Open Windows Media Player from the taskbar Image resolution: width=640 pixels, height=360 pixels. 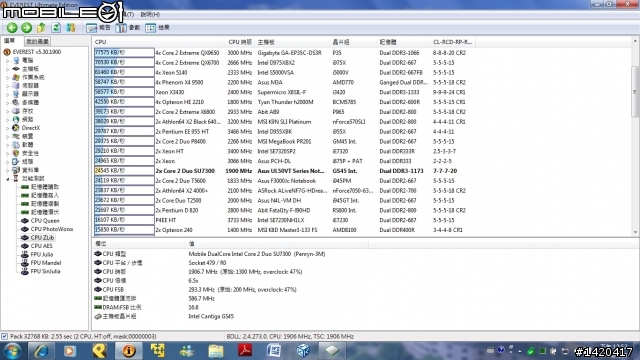[70, 351]
